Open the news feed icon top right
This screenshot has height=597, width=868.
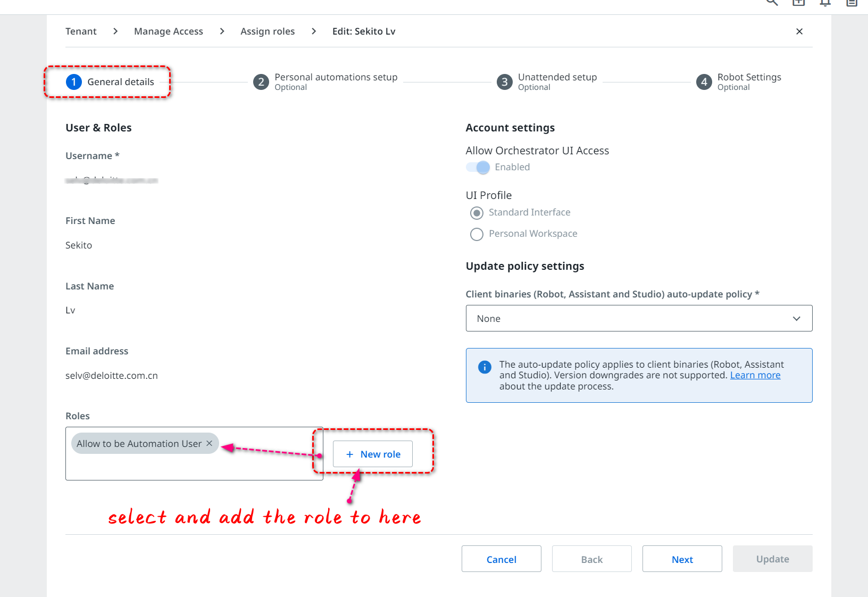[x=851, y=3]
